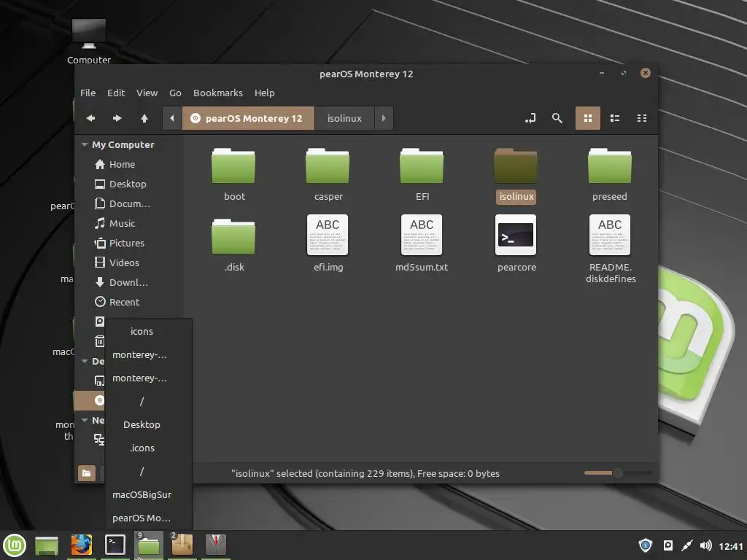747x560 pixels.
Task: Open the Edit menu
Action: pyautogui.click(x=116, y=93)
